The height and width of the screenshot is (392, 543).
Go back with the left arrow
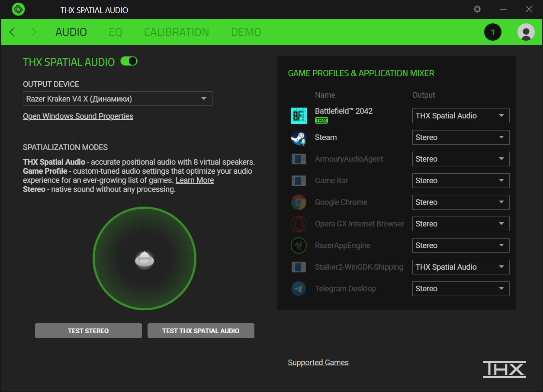click(12, 32)
